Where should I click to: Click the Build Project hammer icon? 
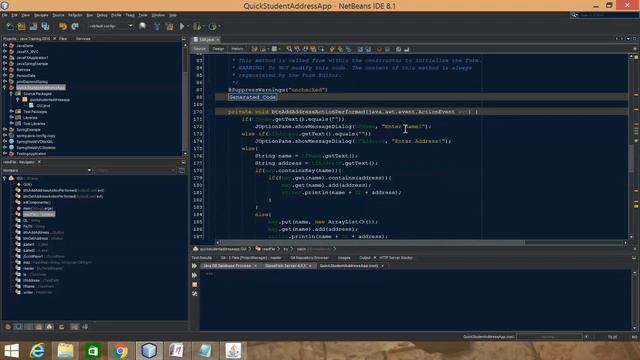[157, 27]
